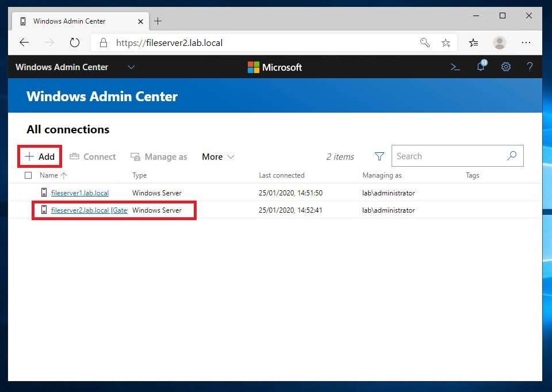Select the Windows Admin Center browser tab
Image resolution: width=552 pixels, height=392 pixels.
(80, 21)
